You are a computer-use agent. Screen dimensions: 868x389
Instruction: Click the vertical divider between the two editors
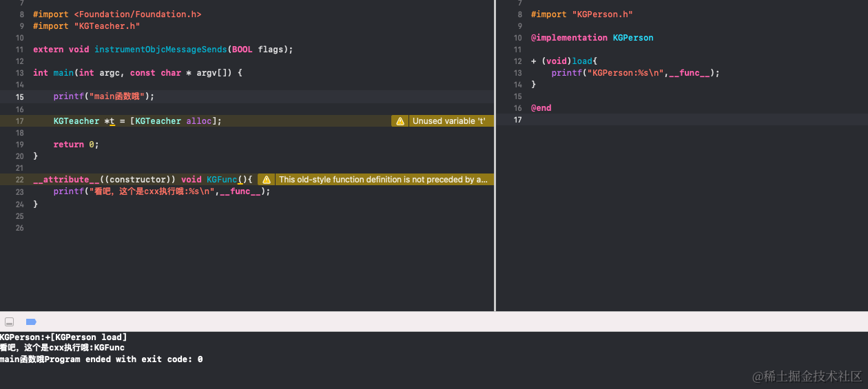tap(495, 155)
